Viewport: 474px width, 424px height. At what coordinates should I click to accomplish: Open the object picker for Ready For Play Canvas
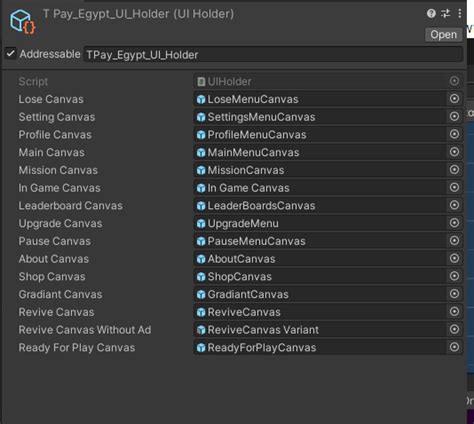coord(454,347)
